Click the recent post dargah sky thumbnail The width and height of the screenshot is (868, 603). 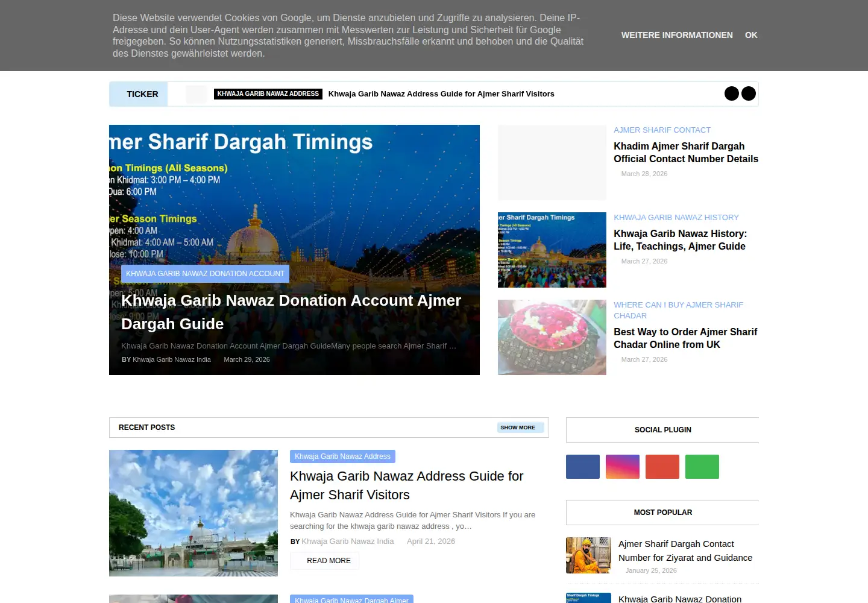[193, 513]
